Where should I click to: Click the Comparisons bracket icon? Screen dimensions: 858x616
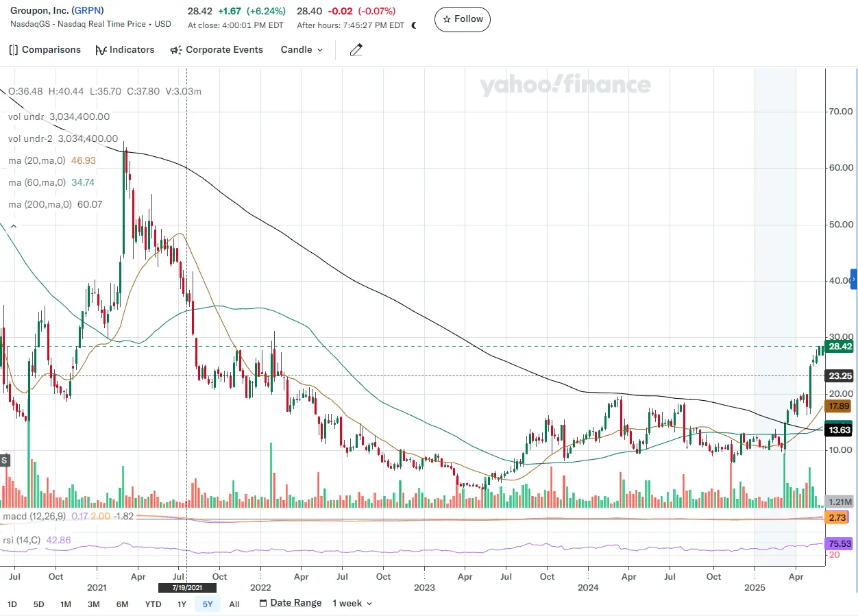click(x=14, y=50)
